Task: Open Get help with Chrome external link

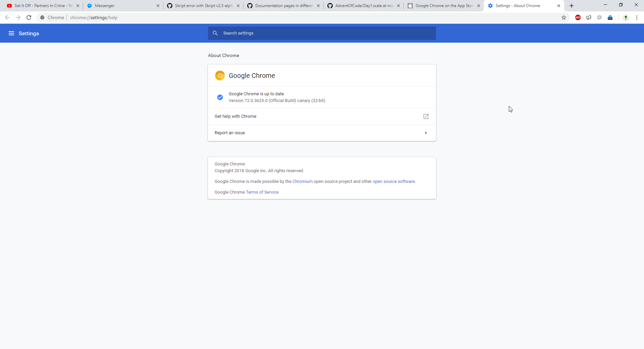Action: (x=426, y=116)
